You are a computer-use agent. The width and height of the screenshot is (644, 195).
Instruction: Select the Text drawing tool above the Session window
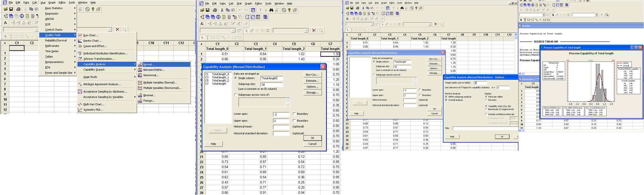525,20
